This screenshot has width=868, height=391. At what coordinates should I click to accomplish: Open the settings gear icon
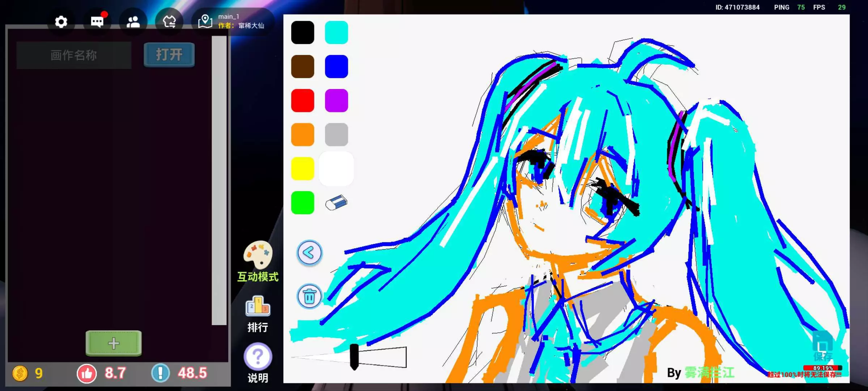(61, 22)
